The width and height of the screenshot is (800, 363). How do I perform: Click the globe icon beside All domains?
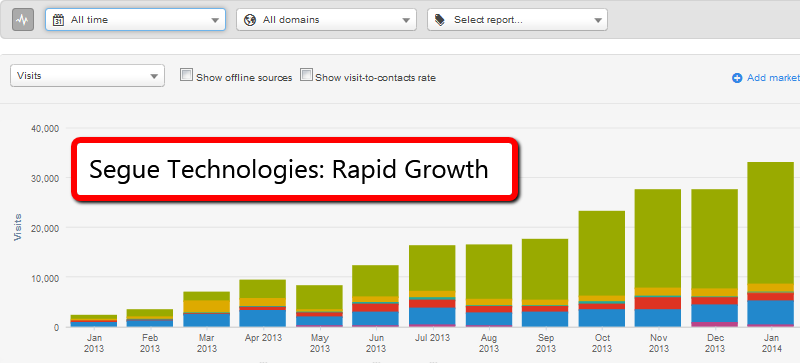[250, 20]
